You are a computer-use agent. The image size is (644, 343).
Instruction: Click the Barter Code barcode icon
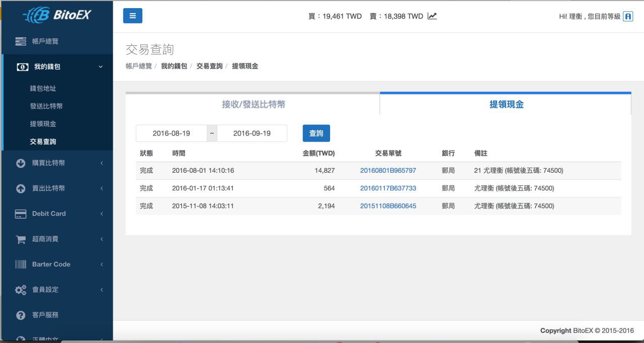21,264
